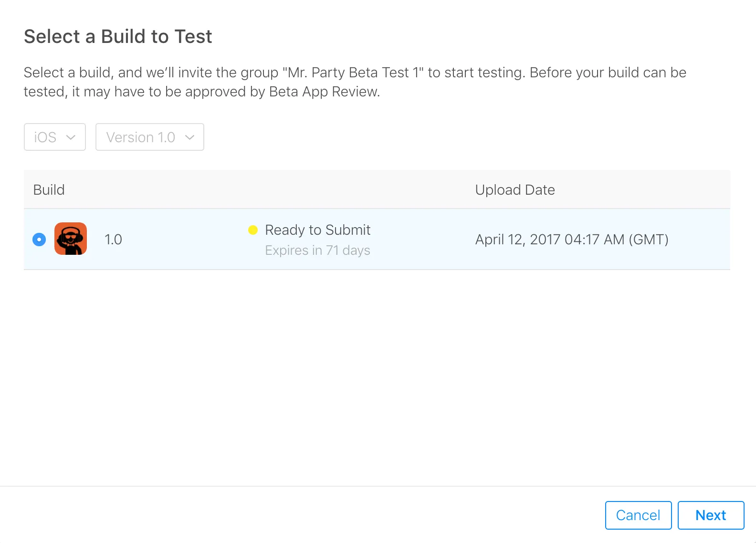This screenshot has width=756, height=543.
Task: Click the Select a Build to Test heading
Action: coord(118,37)
